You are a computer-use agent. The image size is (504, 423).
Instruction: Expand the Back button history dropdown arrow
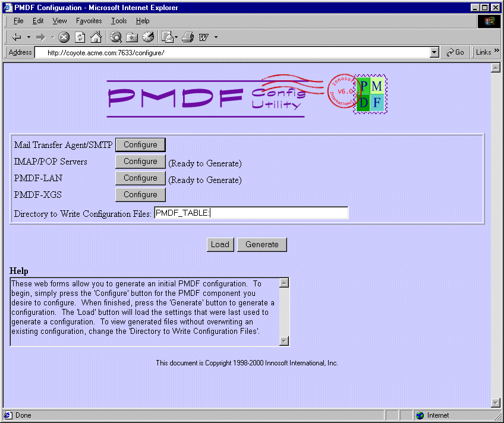click(x=27, y=37)
